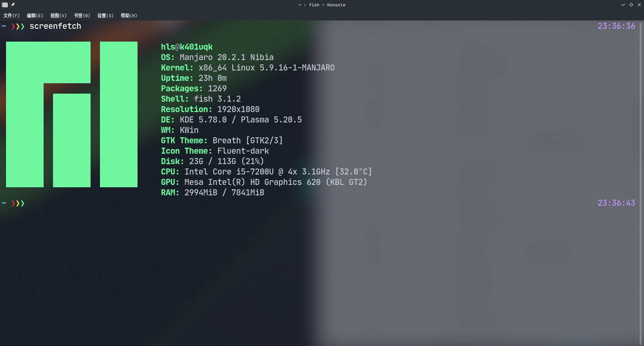Click the RAM: 2994MiB / 7841MiB line
The width and height of the screenshot is (644, 346).
coord(213,193)
